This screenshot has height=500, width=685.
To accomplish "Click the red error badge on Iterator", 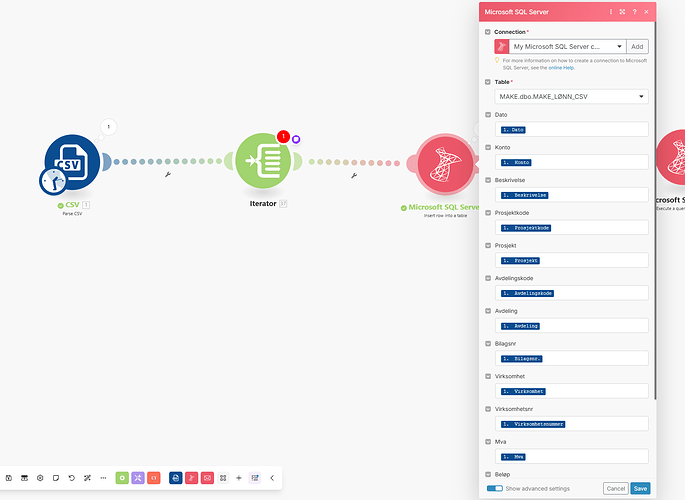I will pyautogui.click(x=284, y=137).
